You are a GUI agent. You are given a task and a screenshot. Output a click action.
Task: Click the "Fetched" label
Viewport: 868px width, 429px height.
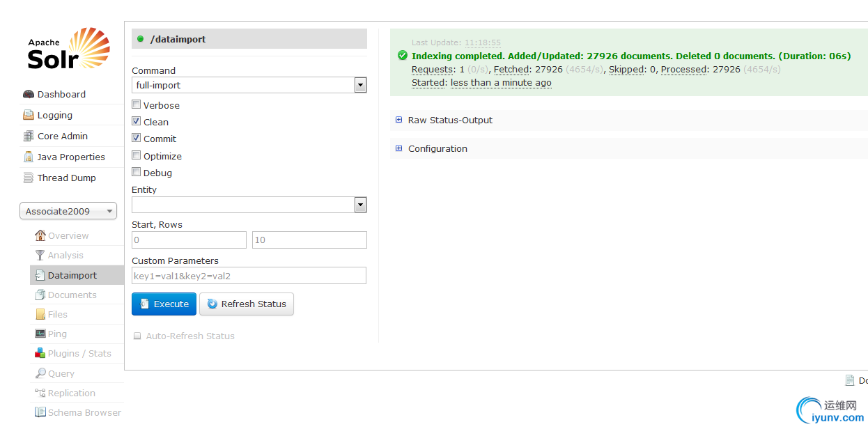[512, 69]
